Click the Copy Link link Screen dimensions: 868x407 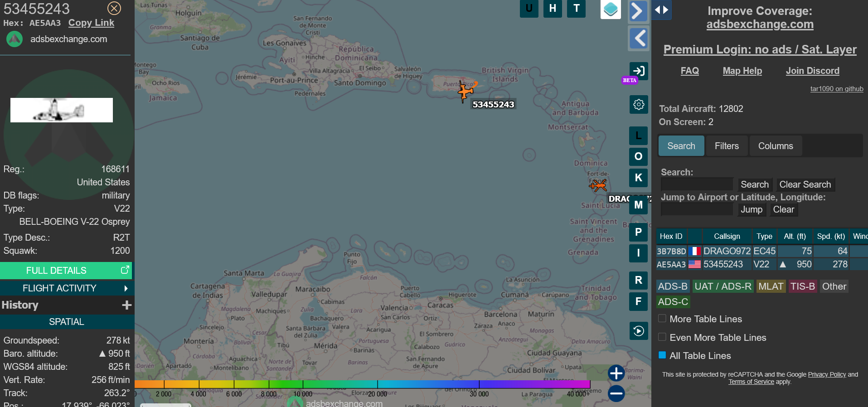pyautogui.click(x=91, y=23)
